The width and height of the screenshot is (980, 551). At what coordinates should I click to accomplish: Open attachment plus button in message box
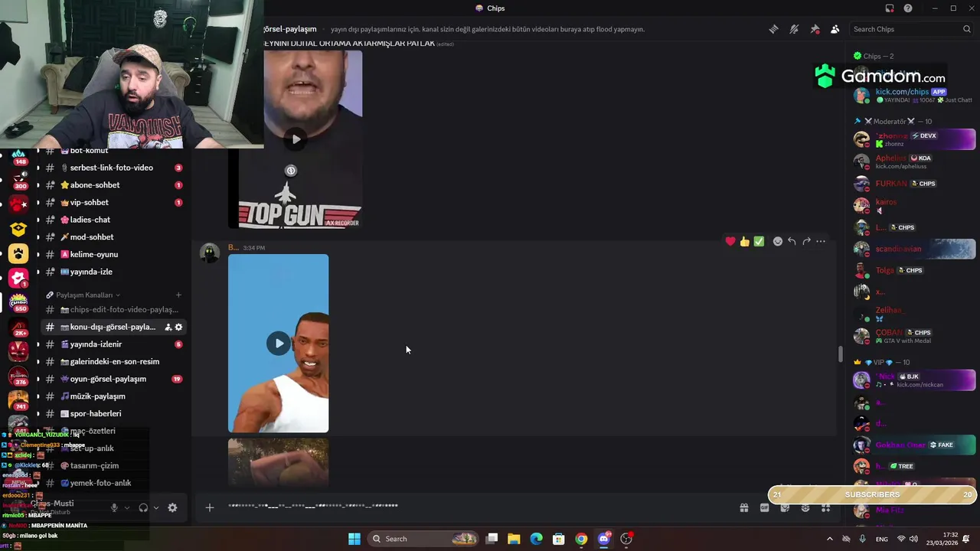[209, 507]
